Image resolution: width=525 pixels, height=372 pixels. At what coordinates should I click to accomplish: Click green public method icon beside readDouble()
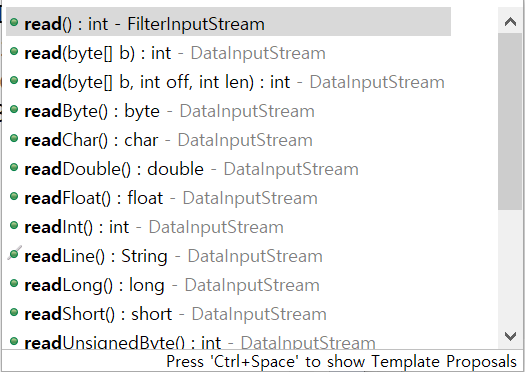point(14,167)
